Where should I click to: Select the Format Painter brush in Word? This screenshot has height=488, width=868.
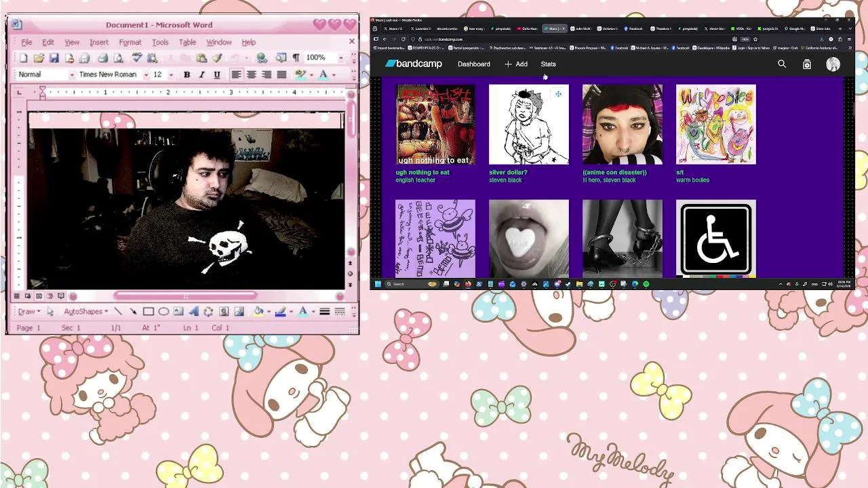click(x=217, y=58)
